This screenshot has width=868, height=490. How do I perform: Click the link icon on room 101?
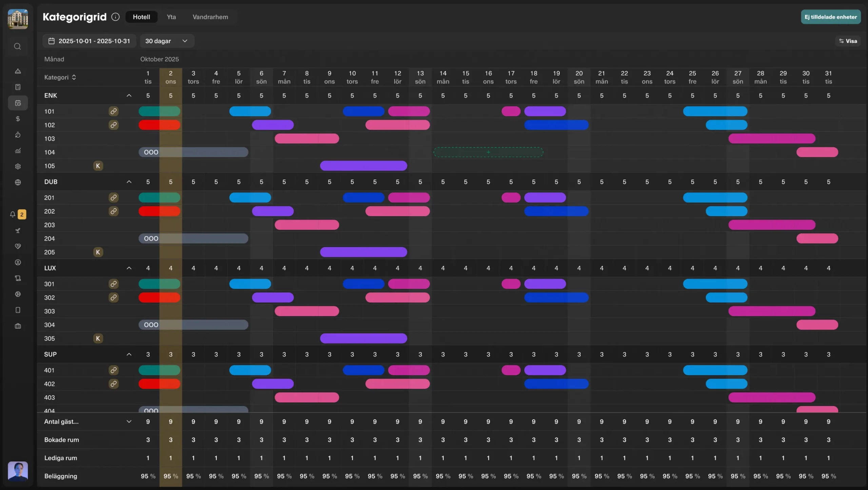pyautogui.click(x=114, y=111)
